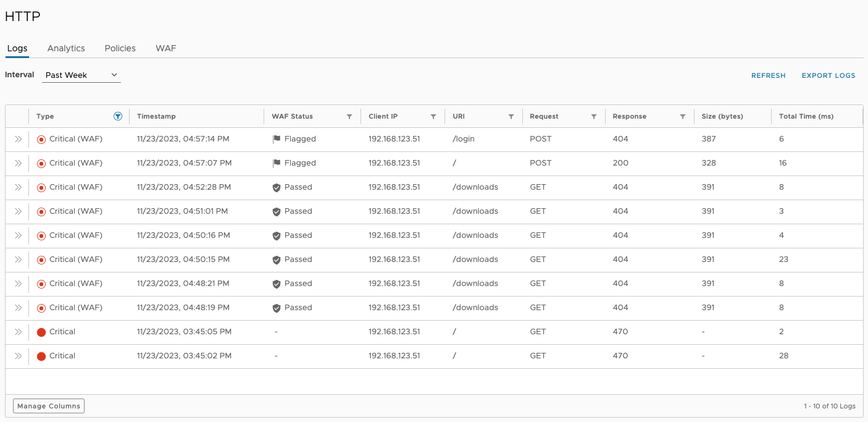Image resolution: width=868 pixels, height=422 pixels.
Task: Click Export Logs
Action: coord(828,75)
